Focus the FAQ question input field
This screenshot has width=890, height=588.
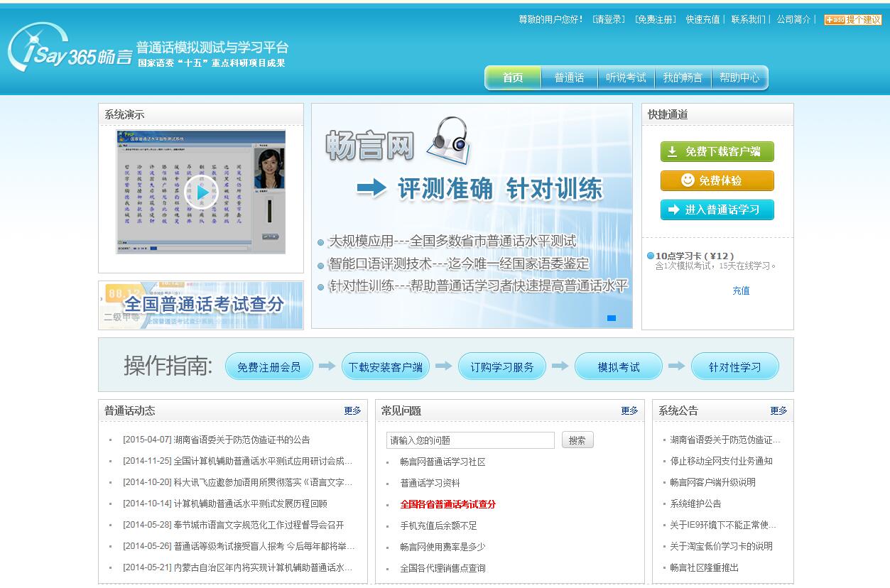(470, 440)
